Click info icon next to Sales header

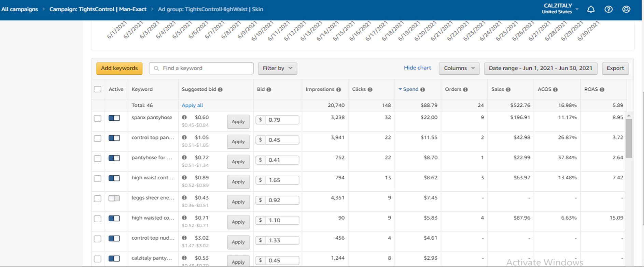coord(508,89)
